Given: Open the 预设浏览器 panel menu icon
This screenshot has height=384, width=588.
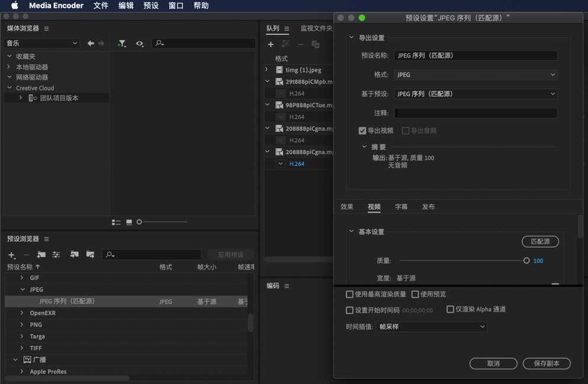Looking at the screenshot, I should (x=47, y=239).
